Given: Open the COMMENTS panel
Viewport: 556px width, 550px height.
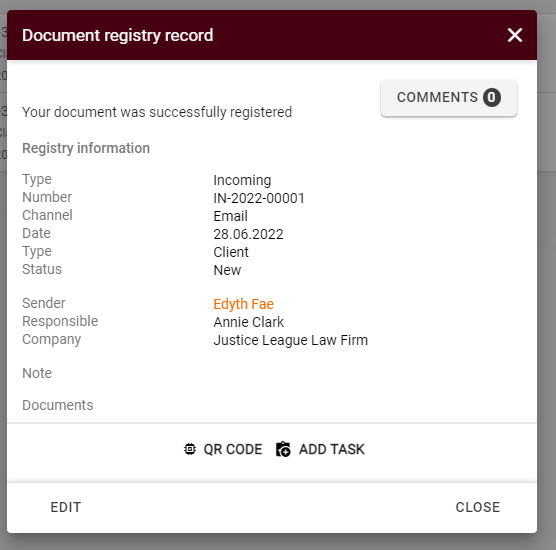Looking at the screenshot, I should [449, 98].
